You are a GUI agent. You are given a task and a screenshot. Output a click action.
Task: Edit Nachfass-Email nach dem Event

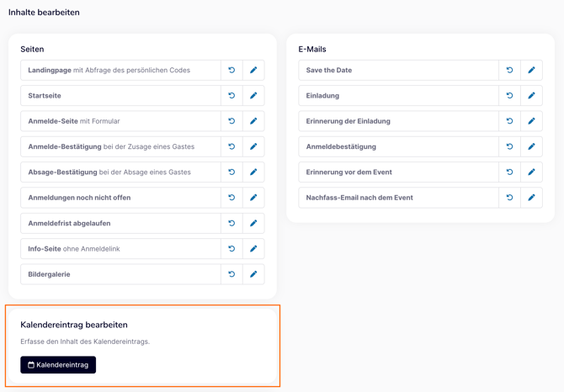(x=531, y=198)
